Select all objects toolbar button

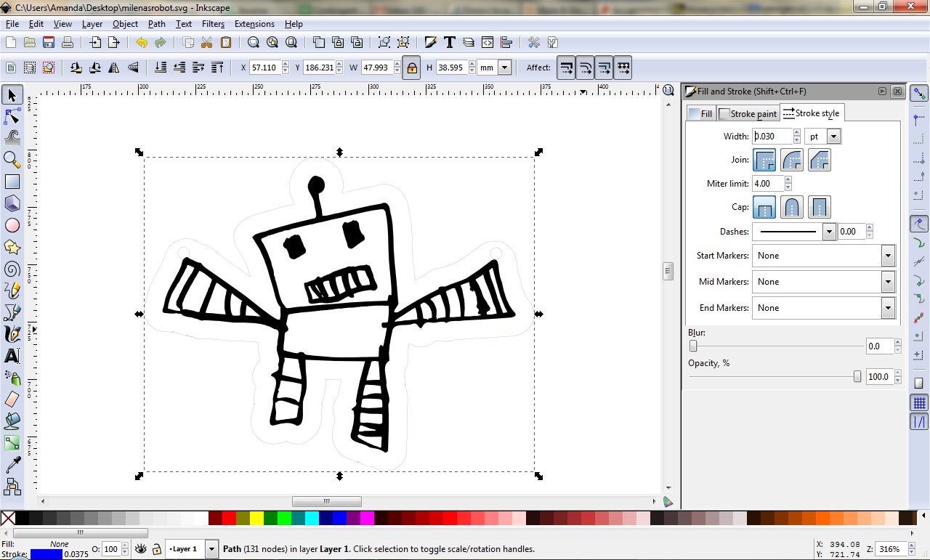tap(11, 68)
